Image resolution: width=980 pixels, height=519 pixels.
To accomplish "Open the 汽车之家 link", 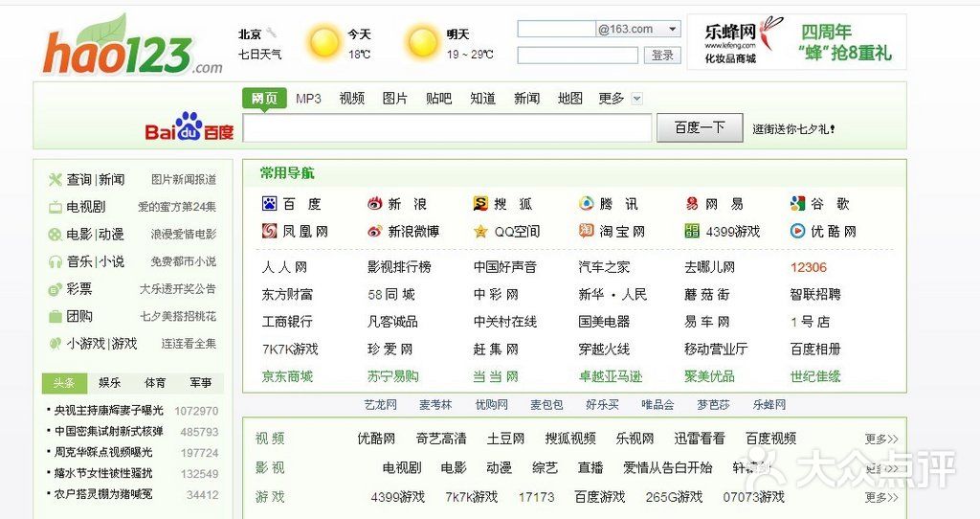I will point(604,267).
